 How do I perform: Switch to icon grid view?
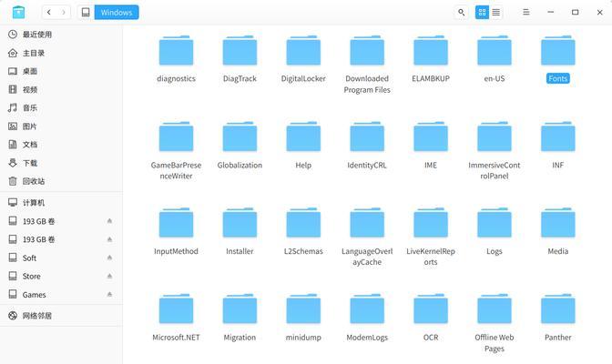(482, 13)
